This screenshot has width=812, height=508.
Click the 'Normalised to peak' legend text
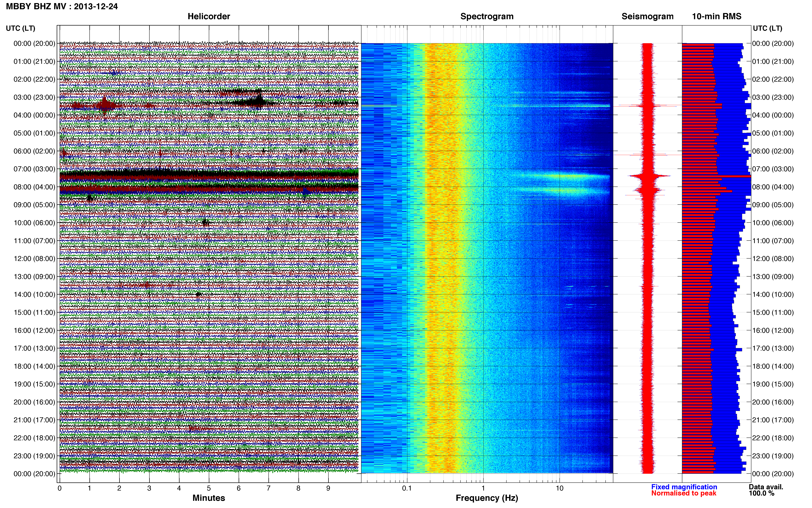[x=684, y=493]
